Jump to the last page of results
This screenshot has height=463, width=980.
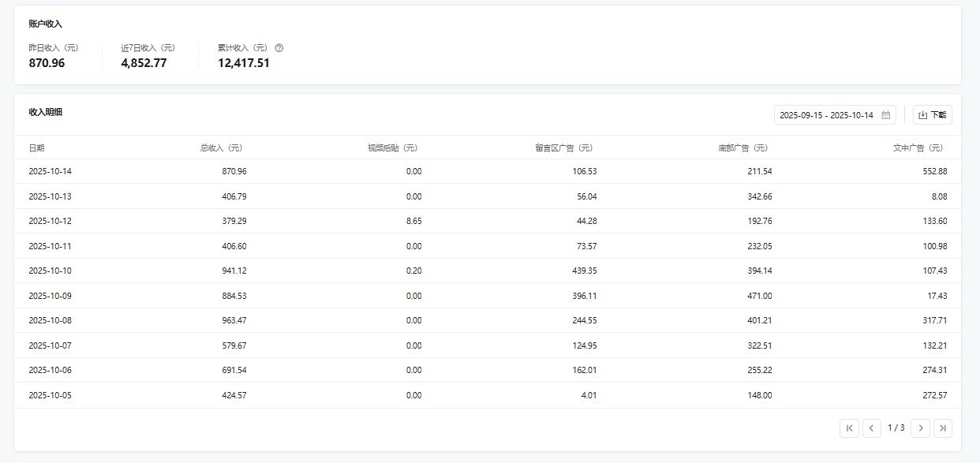(943, 428)
